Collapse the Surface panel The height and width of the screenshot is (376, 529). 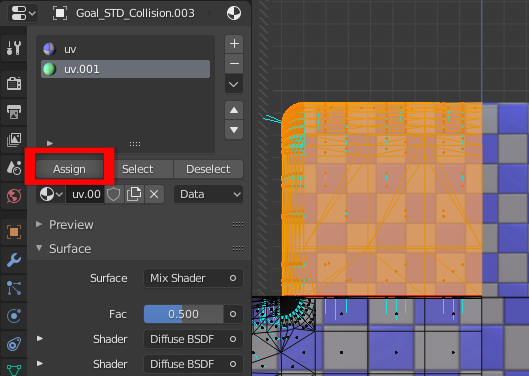click(39, 248)
